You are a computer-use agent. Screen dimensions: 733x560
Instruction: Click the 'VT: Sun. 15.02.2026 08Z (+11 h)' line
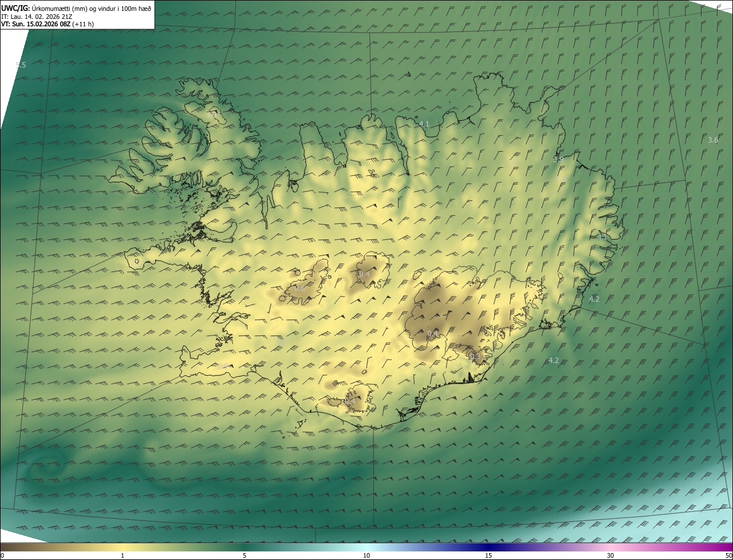click(48, 24)
